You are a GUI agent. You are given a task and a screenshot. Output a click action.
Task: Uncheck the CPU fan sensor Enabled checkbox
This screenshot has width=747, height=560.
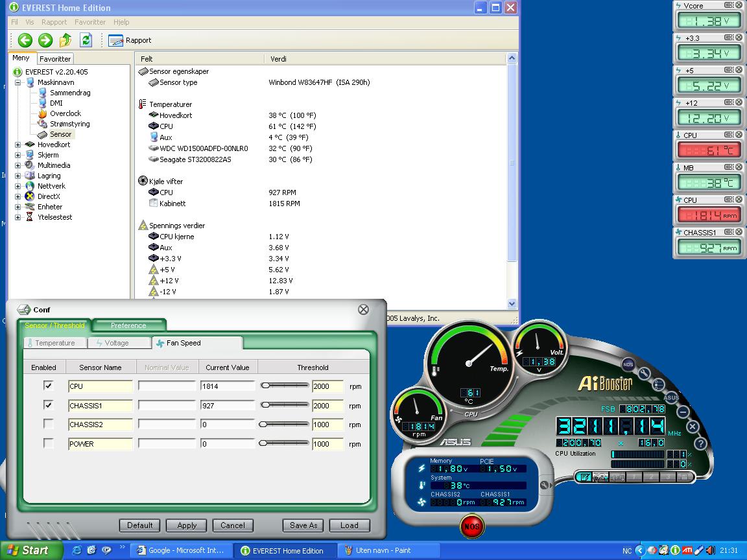48,386
